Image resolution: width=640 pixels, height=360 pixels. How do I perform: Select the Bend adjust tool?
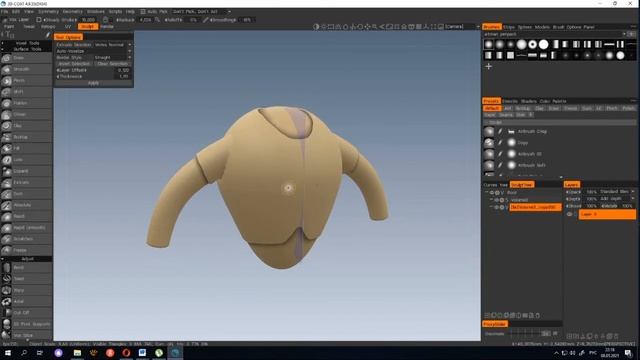pyautogui.click(x=27, y=268)
